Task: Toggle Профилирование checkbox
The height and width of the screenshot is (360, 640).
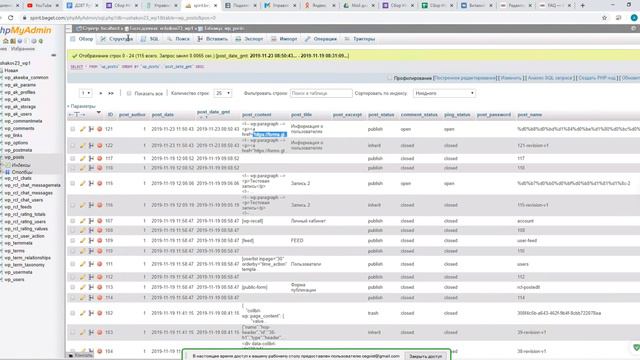Action: coord(390,78)
